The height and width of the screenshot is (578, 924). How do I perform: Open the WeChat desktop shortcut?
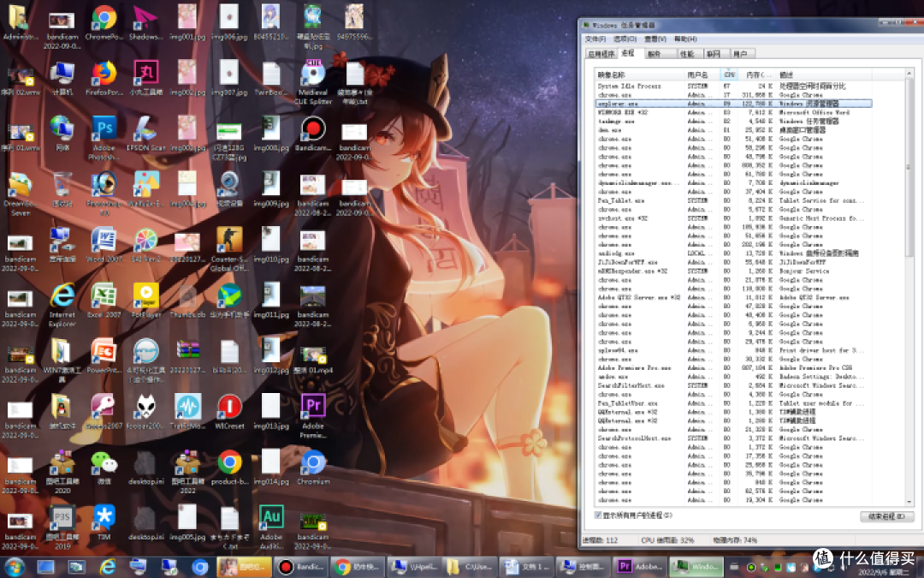click(104, 468)
